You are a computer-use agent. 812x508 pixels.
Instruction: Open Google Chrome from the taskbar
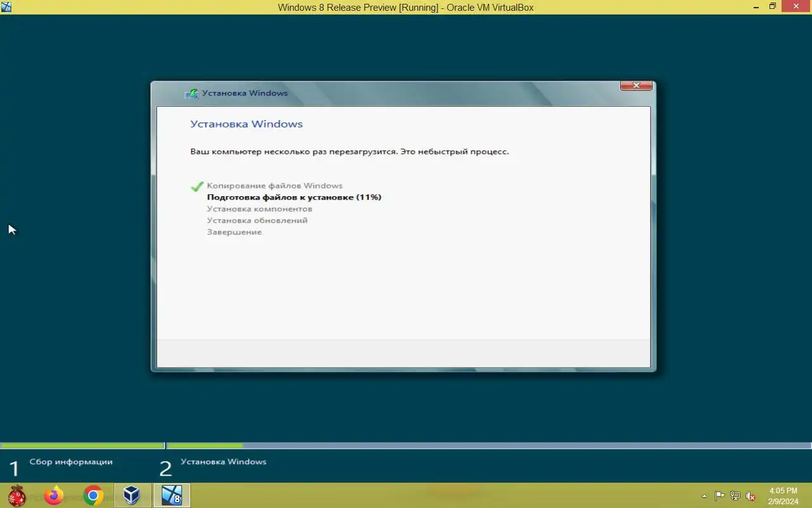pyautogui.click(x=93, y=495)
